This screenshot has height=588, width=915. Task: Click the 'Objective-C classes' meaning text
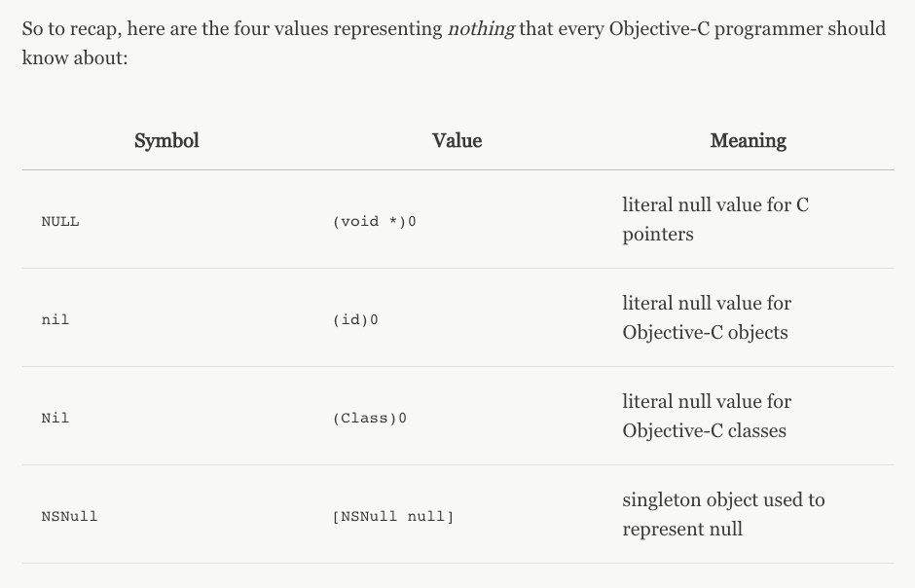[x=705, y=430]
